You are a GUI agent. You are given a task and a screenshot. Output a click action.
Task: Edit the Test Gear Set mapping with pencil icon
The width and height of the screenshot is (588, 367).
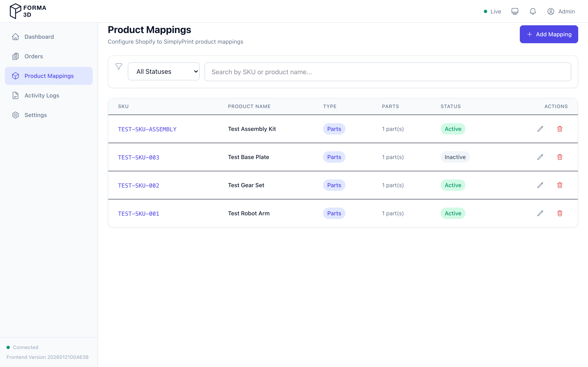pos(540,185)
